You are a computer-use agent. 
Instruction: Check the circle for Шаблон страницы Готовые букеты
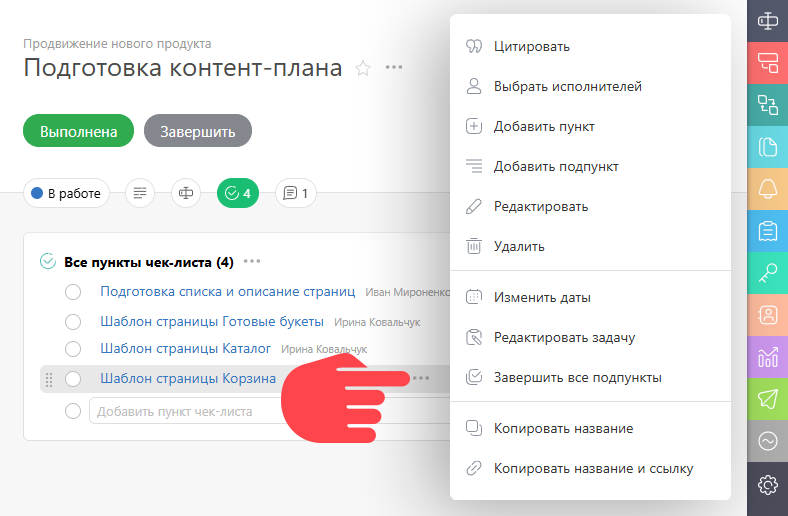click(x=73, y=322)
